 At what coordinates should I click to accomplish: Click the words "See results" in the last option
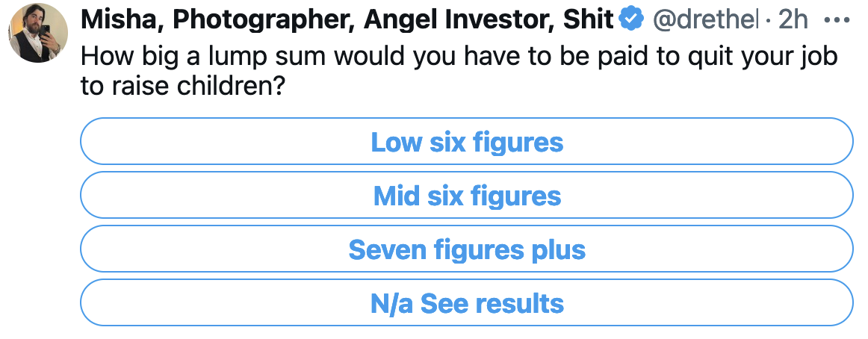pyautogui.click(x=492, y=303)
